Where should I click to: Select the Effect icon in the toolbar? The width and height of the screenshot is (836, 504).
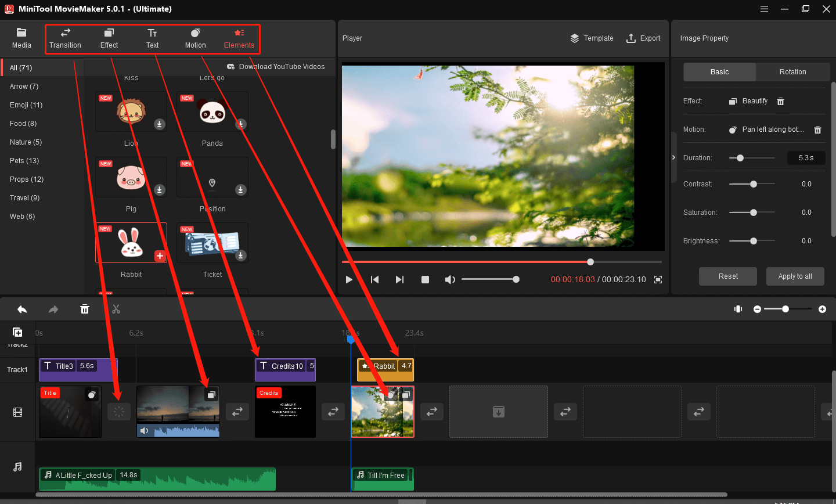tap(109, 38)
